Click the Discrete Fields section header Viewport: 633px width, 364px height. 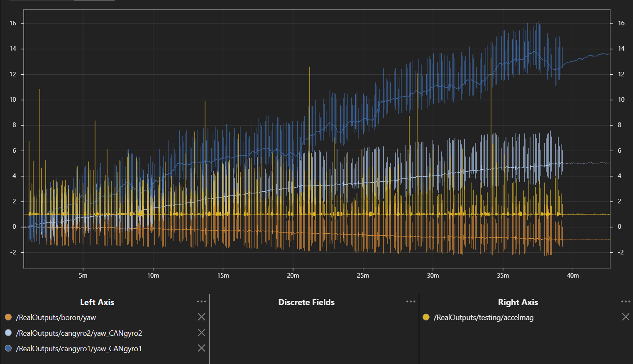306,302
